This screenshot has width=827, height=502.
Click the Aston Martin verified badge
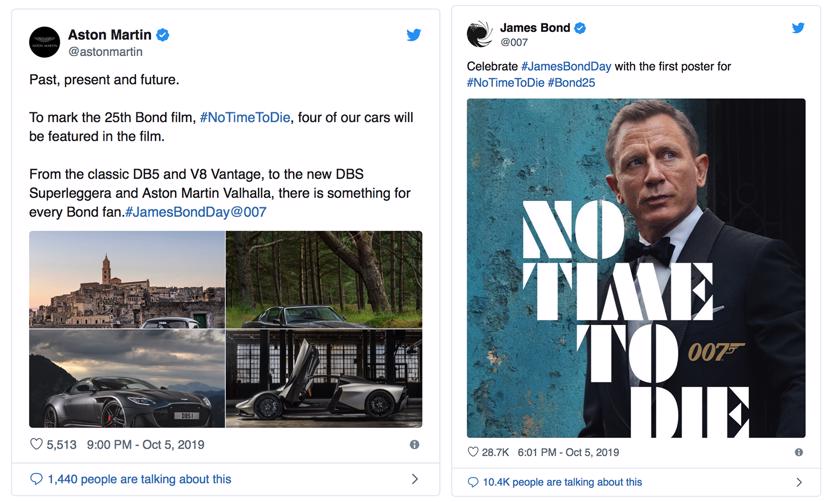click(163, 35)
